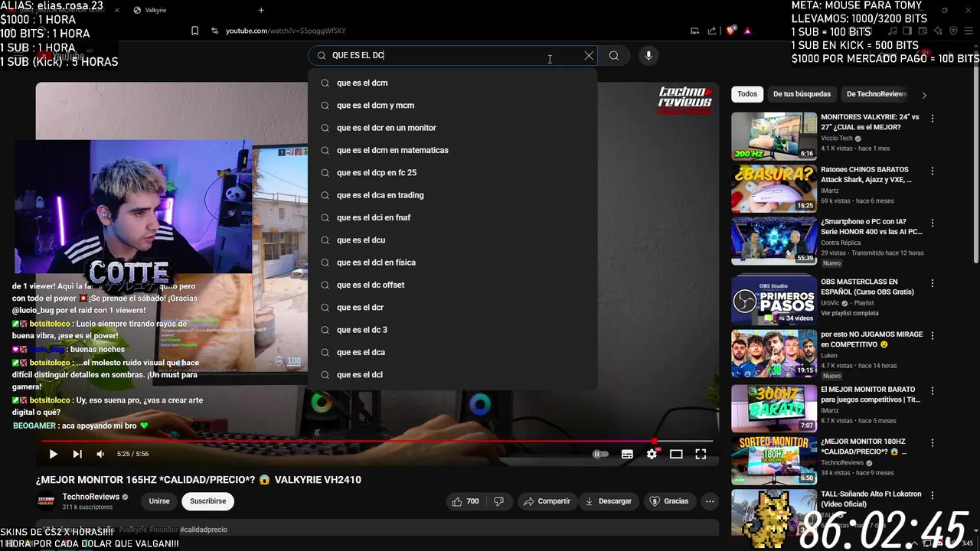Select the Todos filter chip
Screen dimensions: 980x551
point(747,94)
